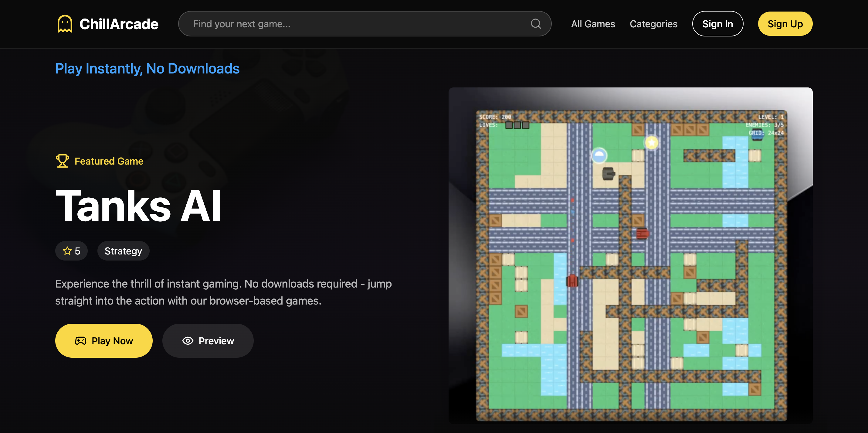The image size is (868, 433).
Task: Click the Featured Game trophy icon
Action: click(x=62, y=161)
